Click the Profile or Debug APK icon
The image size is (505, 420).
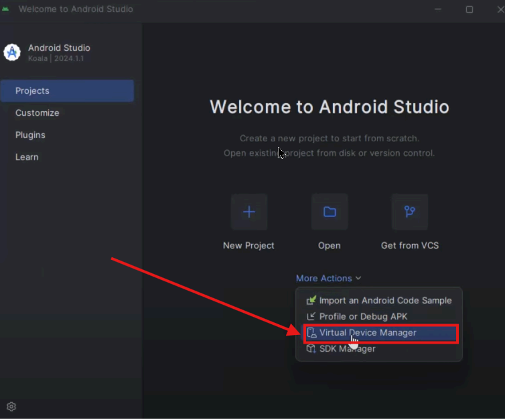point(311,317)
